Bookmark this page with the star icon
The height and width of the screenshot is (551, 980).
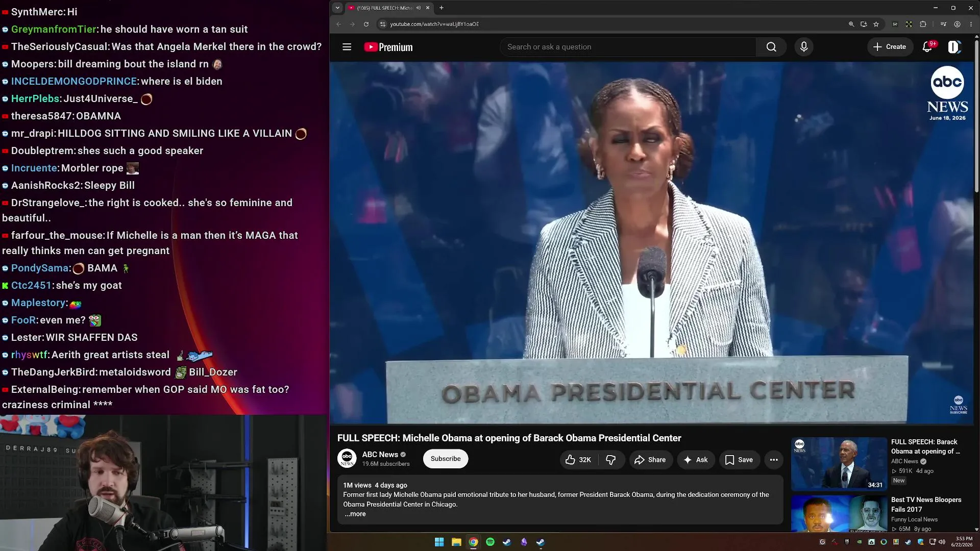pos(876,24)
